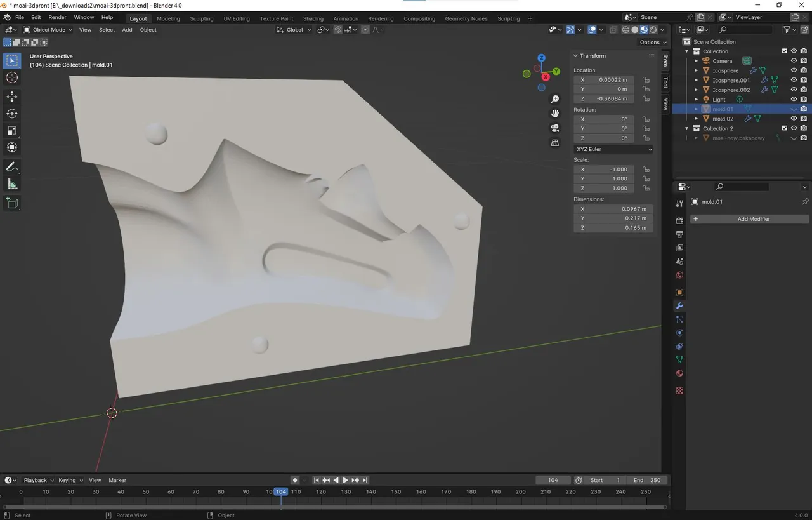Open the Object Constraints properties tab
The height and width of the screenshot is (520, 812).
[x=679, y=346]
